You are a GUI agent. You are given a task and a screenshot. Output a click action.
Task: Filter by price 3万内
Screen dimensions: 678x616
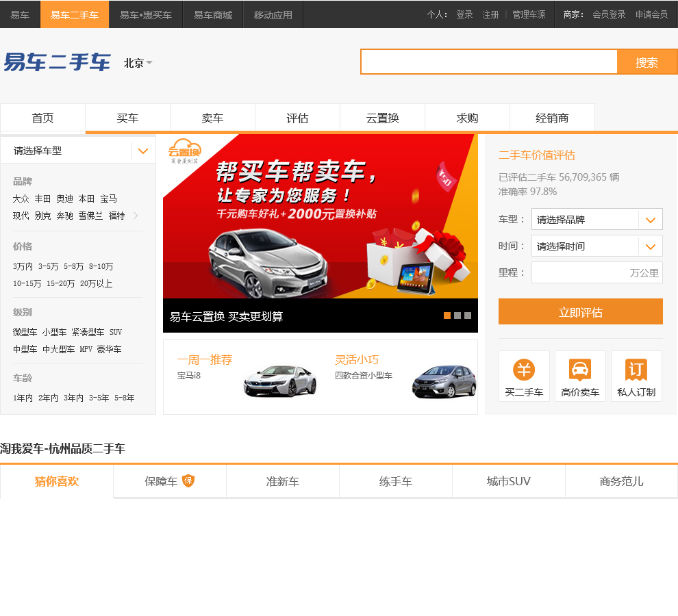pyautogui.click(x=23, y=266)
